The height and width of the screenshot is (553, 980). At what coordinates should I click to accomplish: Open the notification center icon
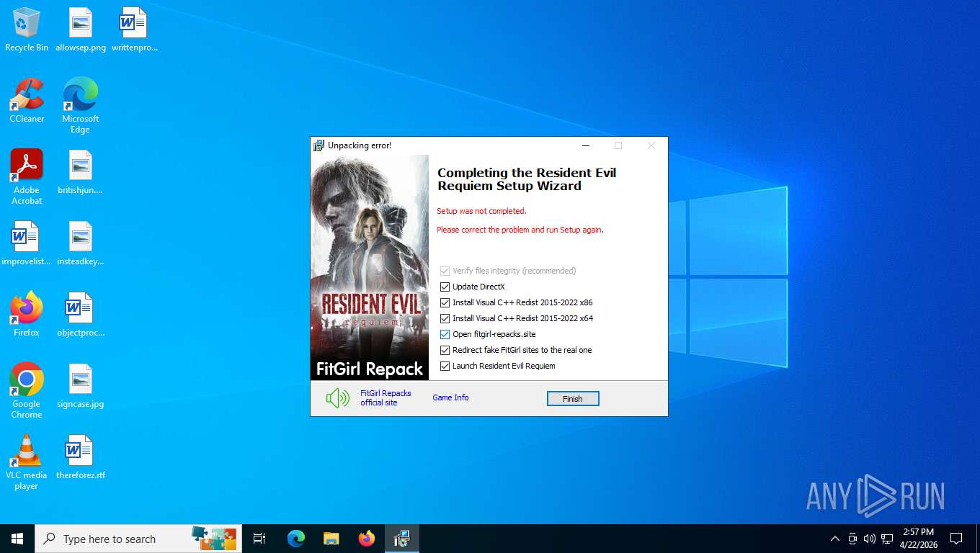pyautogui.click(x=956, y=539)
